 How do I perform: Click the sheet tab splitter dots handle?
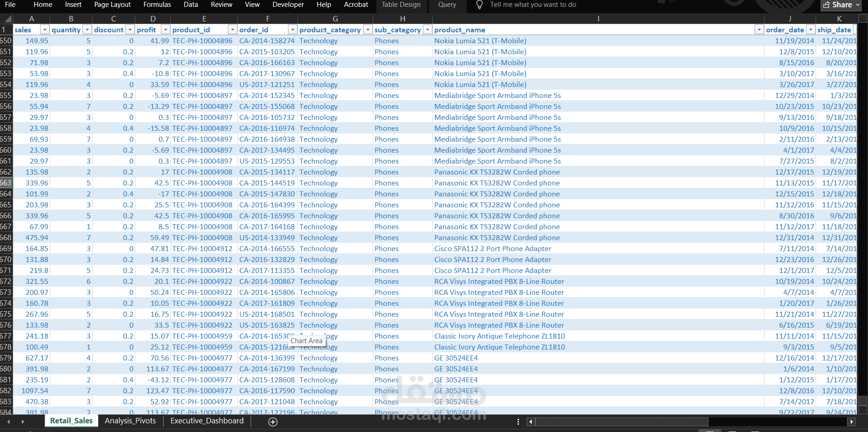[518, 422]
